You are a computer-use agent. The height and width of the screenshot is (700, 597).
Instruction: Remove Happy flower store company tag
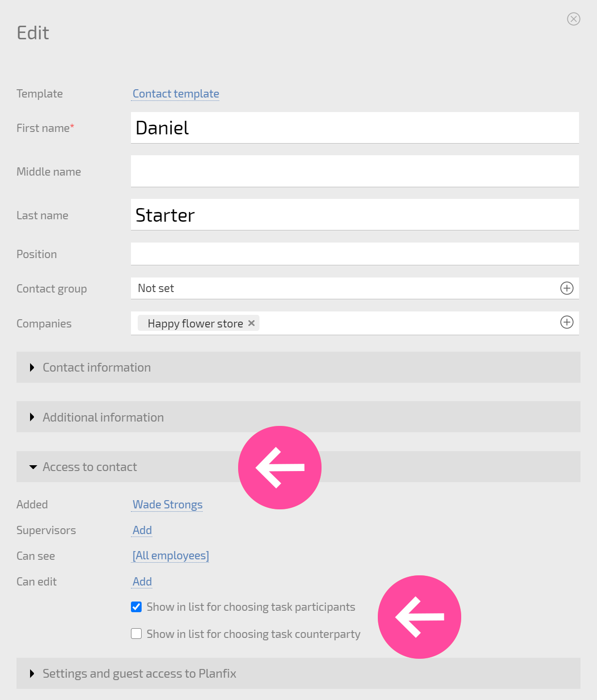pyautogui.click(x=251, y=323)
